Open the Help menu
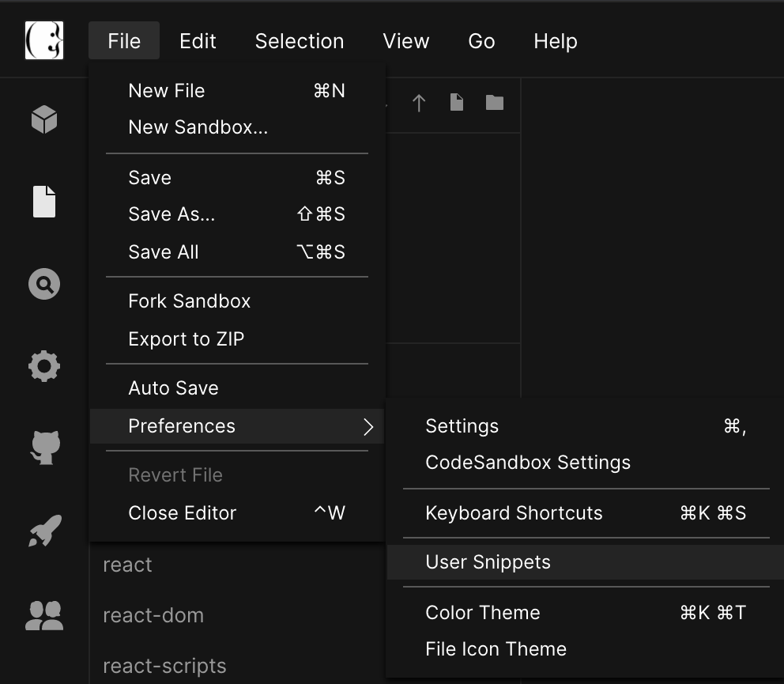 pyautogui.click(x=556, y=40)
